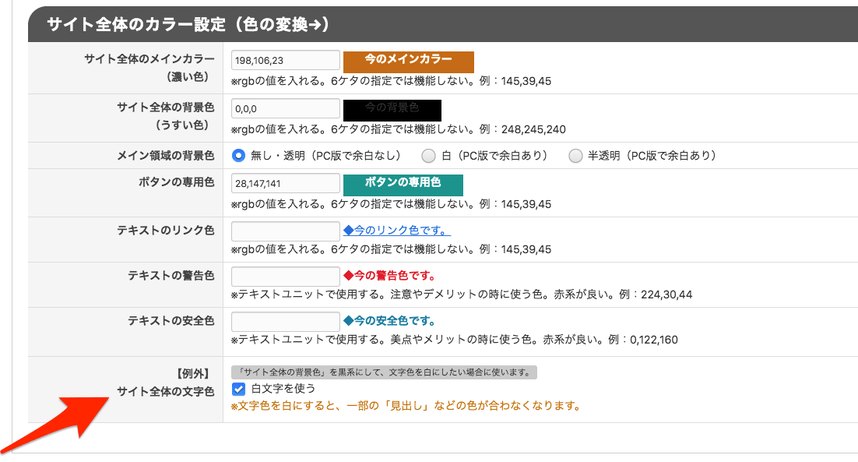Click the gray note about black background

coord(384,372)
